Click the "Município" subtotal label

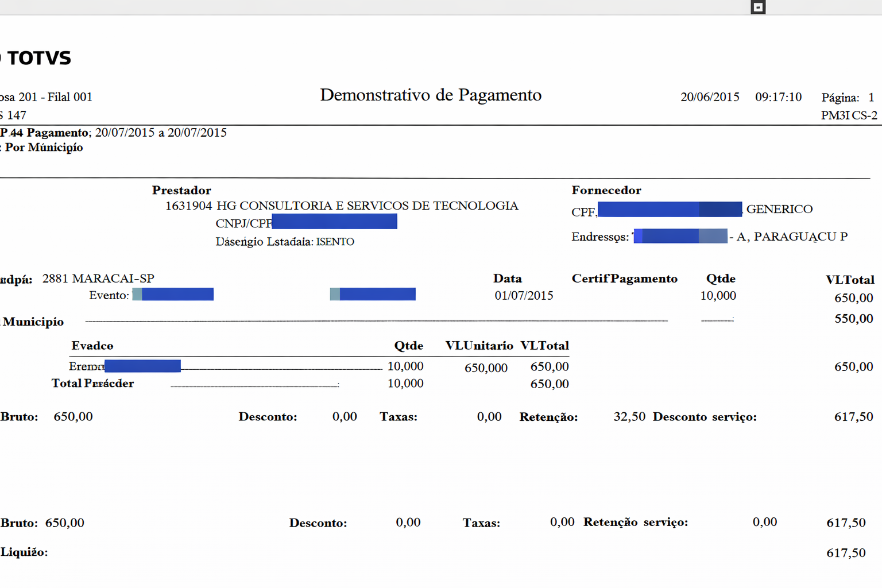coord(33,322)
